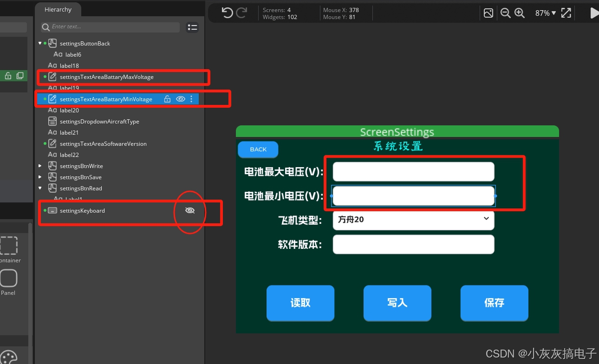Screen dimensions: 599x364
Task: Expand the settingsBtnWrite tree node
Action: pyautogui.click(x=40, y=166)
